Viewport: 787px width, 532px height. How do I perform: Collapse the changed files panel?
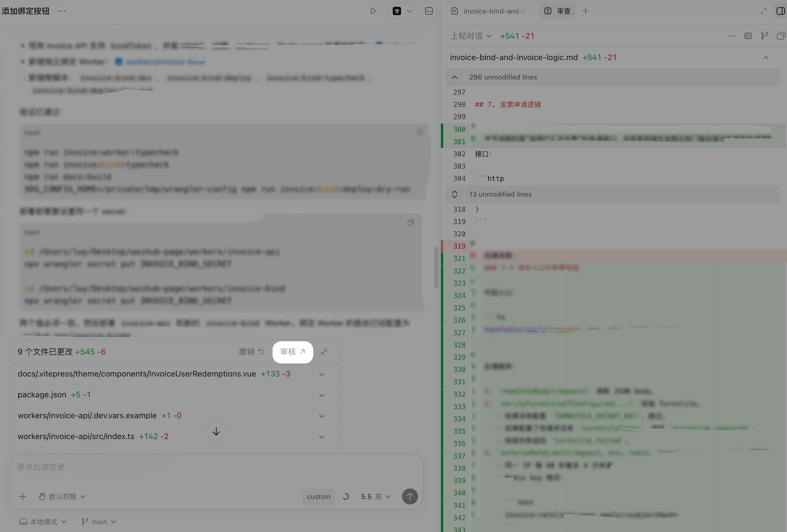[x=324, y=352]
